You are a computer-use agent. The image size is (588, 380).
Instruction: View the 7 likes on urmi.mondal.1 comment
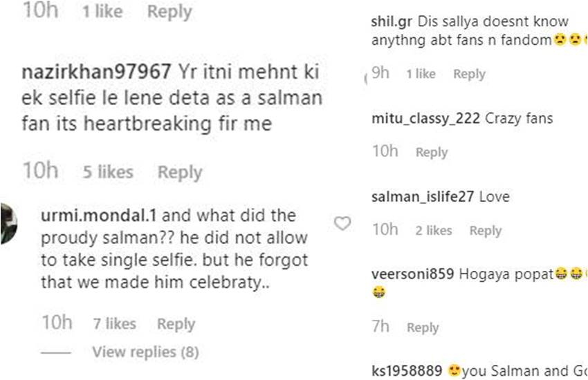115,323
